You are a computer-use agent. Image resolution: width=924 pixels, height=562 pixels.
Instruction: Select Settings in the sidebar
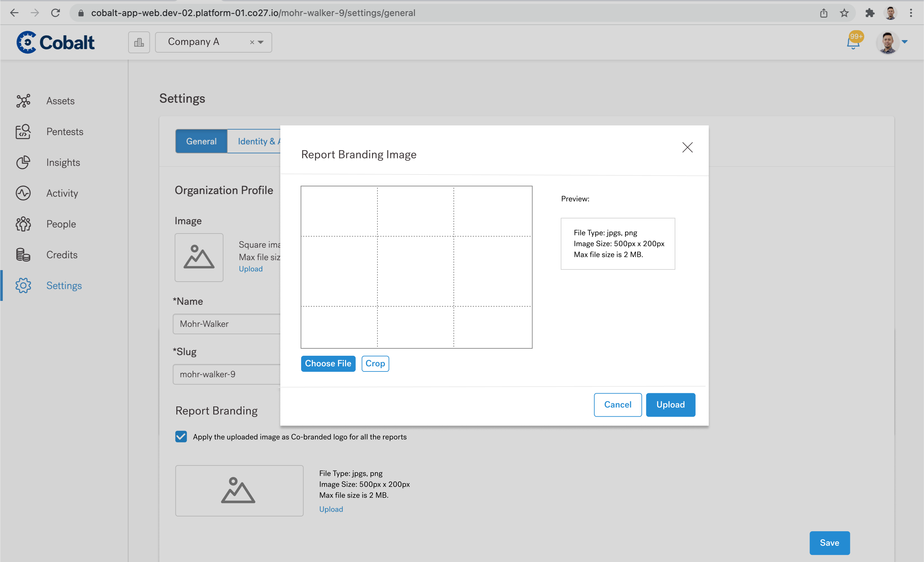64,285
